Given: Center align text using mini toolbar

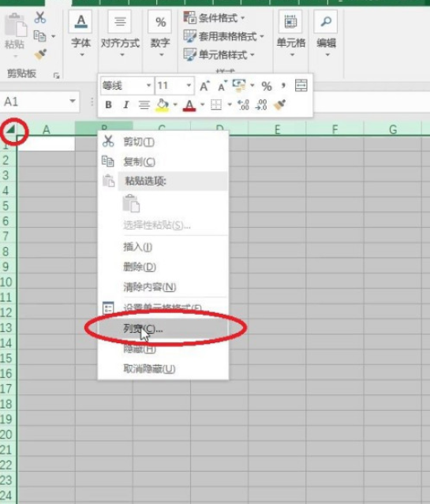Looking at the screenshot, I should pyautogui.click(x=144, y=105).
